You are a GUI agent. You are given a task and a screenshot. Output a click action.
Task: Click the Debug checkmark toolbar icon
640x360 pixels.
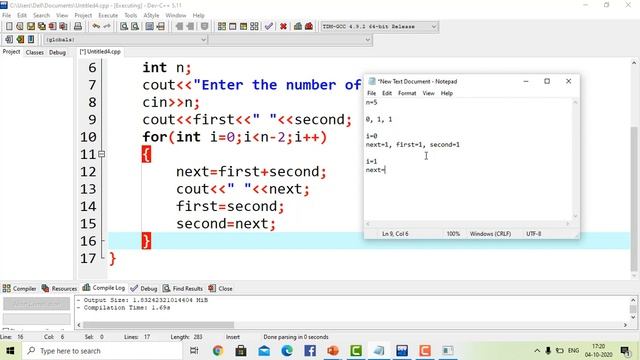pos(269,27)
